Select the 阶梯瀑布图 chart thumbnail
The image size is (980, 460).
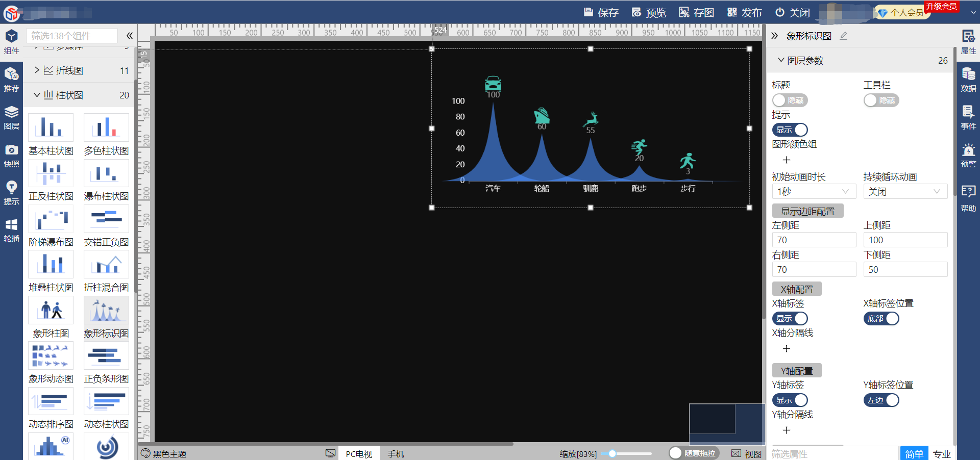[x=51, y=218]
